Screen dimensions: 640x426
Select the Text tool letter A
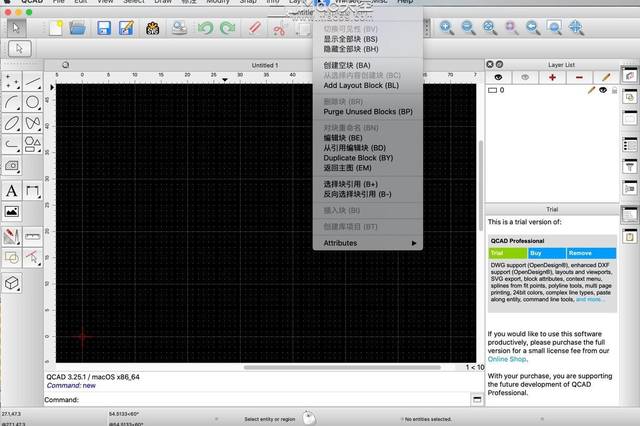click(12, 191)
